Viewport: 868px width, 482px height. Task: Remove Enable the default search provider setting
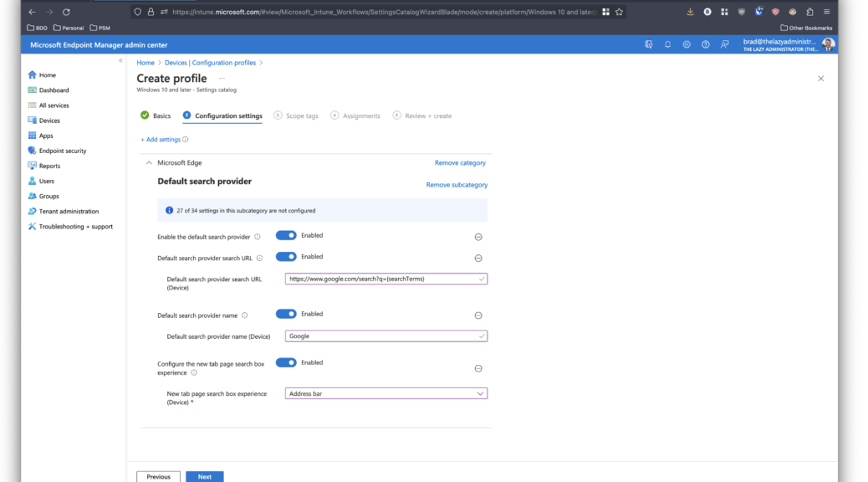(x=478, y=237)
